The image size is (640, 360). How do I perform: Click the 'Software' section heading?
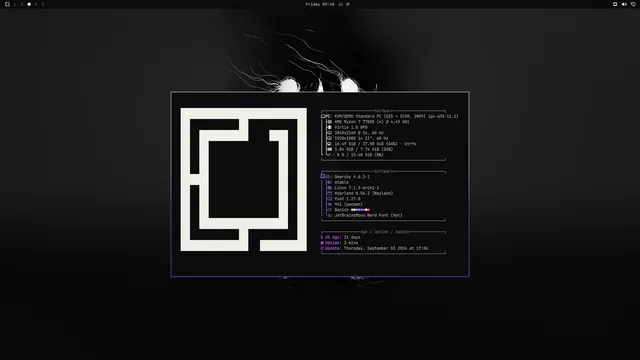[x=383, y=171]
